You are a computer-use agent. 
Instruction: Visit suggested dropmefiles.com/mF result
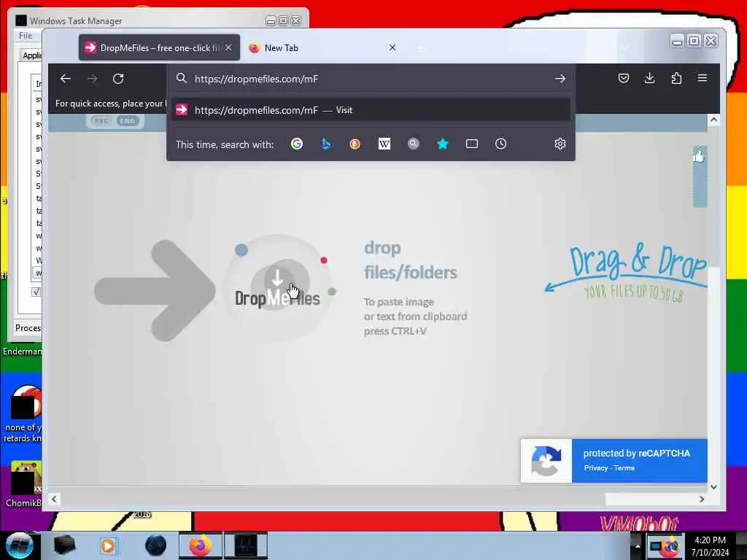click(371, 110)
